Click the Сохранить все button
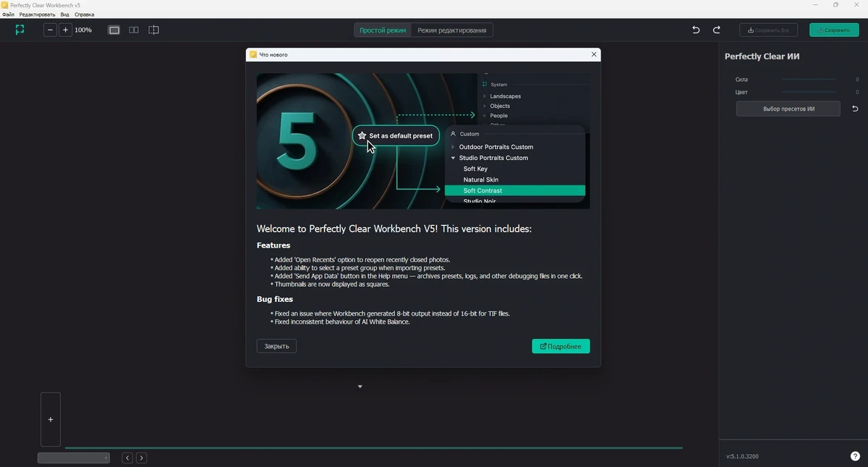The image size is (868, 467). tap(769, 30)
